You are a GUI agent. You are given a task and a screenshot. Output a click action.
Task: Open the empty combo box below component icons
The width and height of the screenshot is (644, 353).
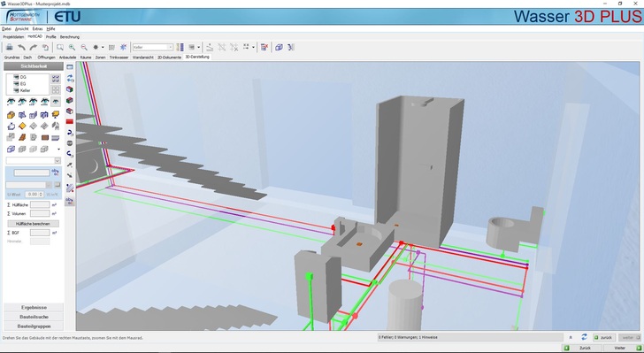coord(34,160)
